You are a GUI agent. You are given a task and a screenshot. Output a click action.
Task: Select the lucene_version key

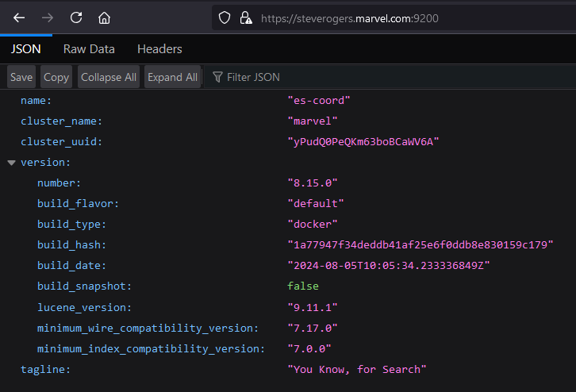click(x=84, y=307)
